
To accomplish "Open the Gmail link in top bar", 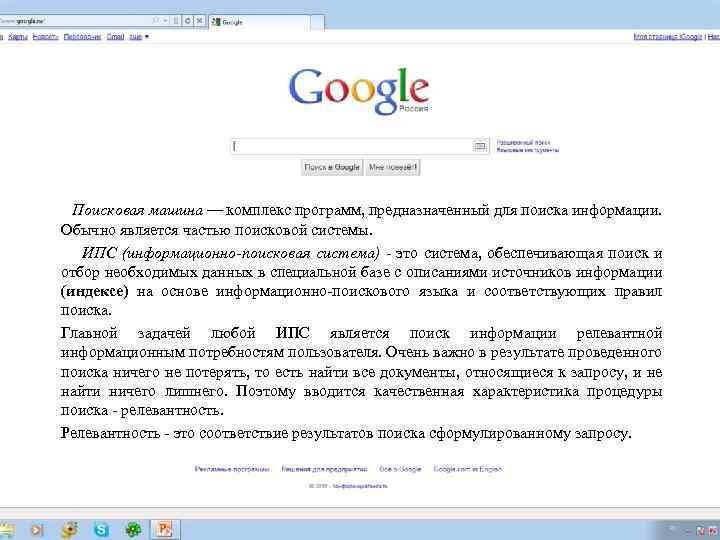I will point(115,37).
